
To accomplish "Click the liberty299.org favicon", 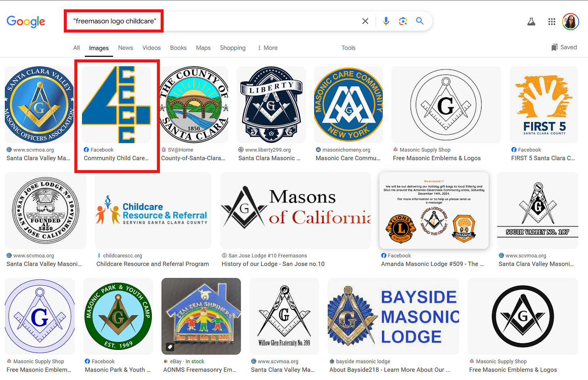I will (x=241, y=150).
